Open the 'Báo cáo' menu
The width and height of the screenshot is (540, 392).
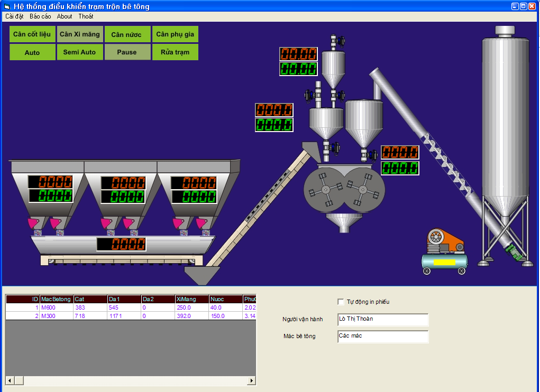point(40,16)
